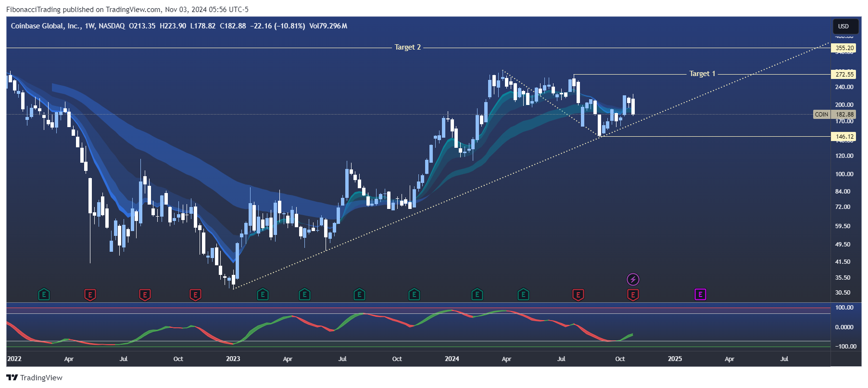
Task: Click the −22.16 (−10.81%) change value
Action: pyautogui.click(x=277, y=26)
